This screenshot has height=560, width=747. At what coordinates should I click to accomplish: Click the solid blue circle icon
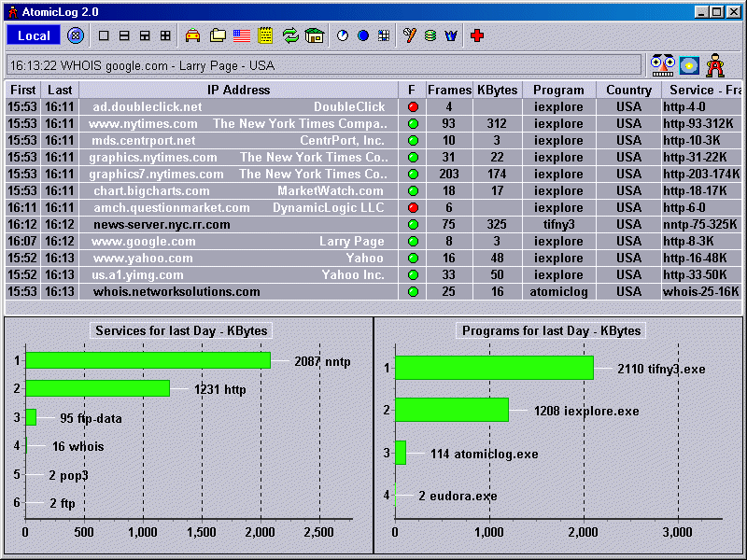point(363,35)
